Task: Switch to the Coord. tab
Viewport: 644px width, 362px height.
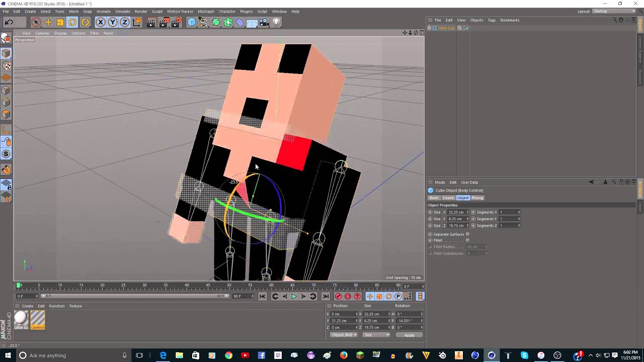Action: (448, 198)
